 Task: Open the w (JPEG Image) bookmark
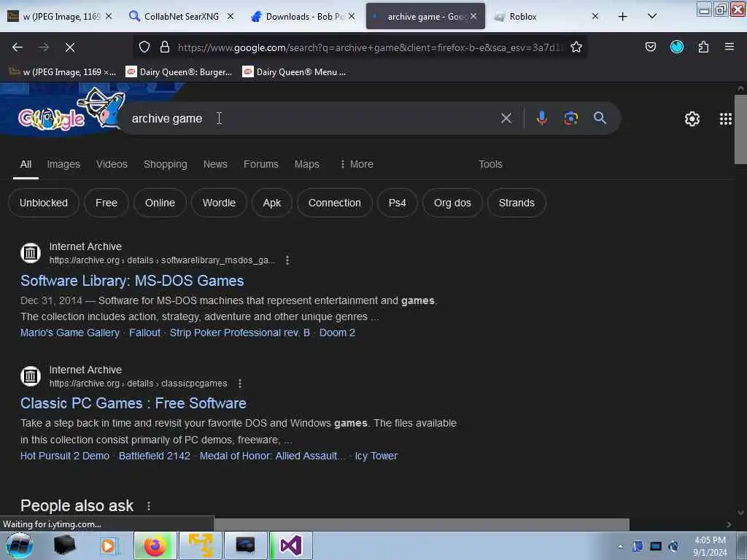[x=63, y=72]
